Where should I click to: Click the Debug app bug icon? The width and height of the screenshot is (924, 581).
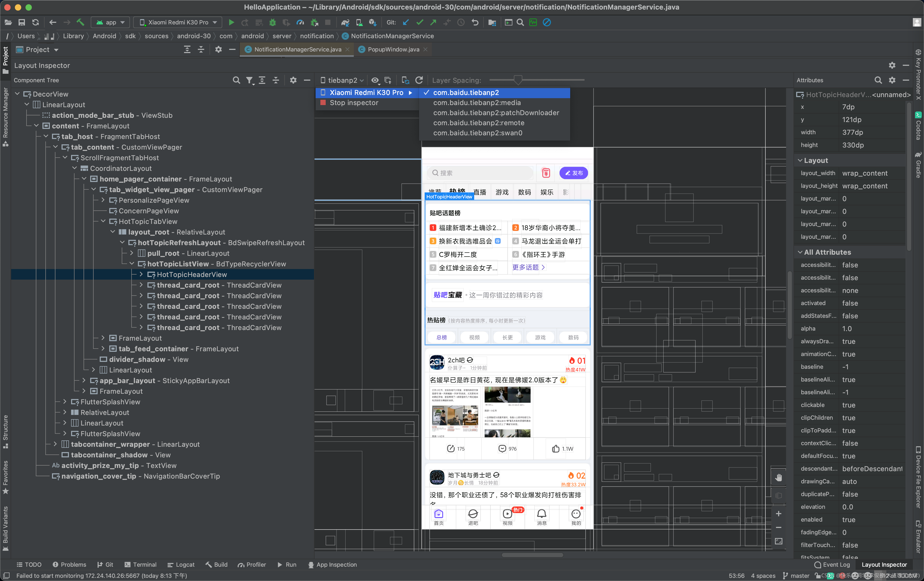click(x=272, y=22)
